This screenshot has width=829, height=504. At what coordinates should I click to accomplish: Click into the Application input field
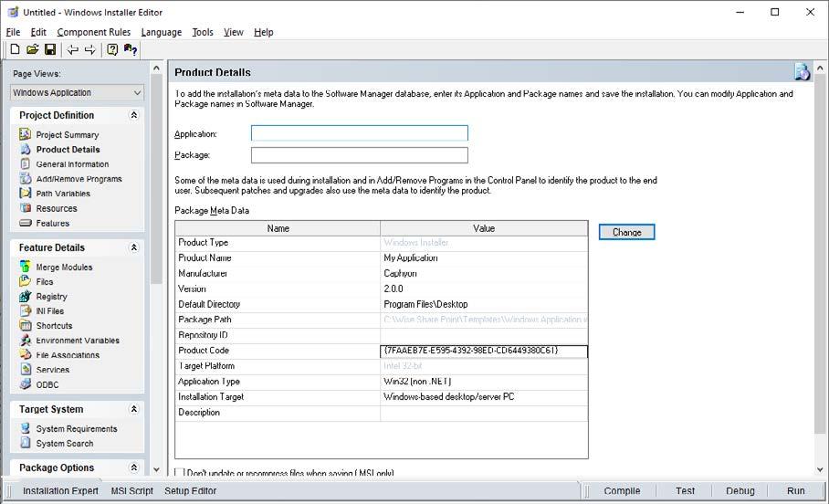point(360,132)
